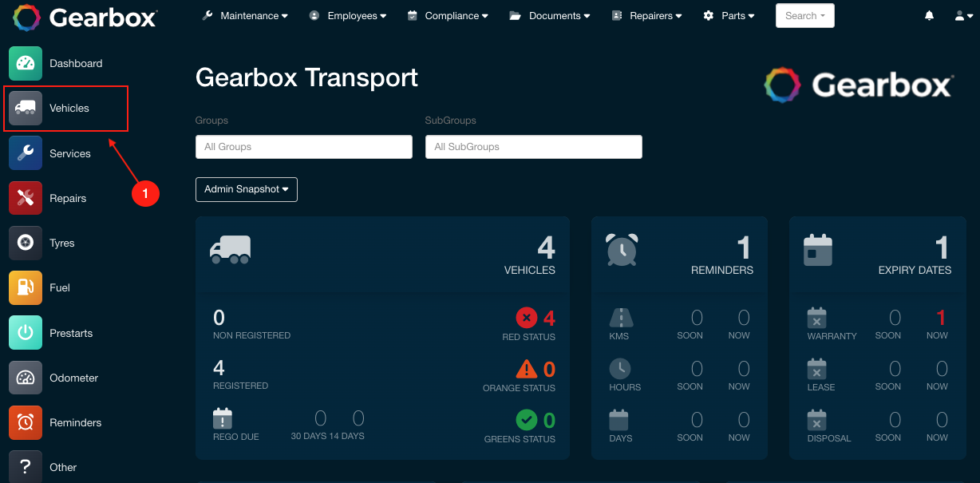
Task: Click the Tyres sidebar label
Action: [x=62, y=243]
